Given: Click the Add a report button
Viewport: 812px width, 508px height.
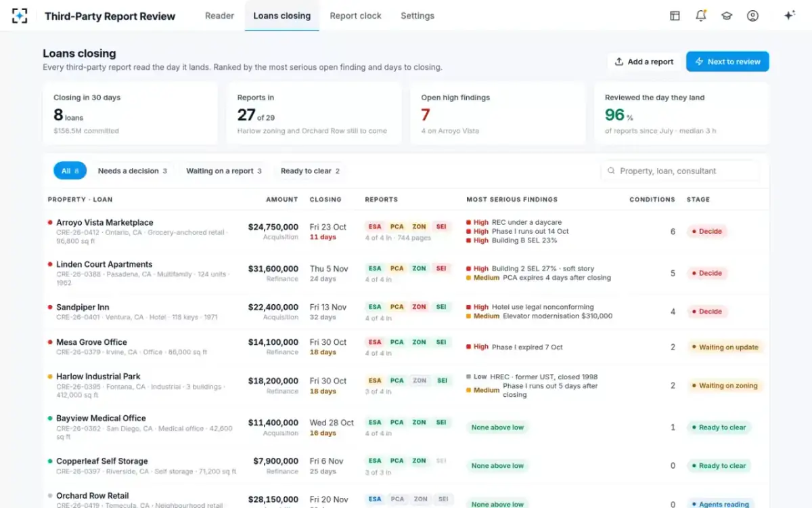Looking at the screenshot, I should point(644,62).
